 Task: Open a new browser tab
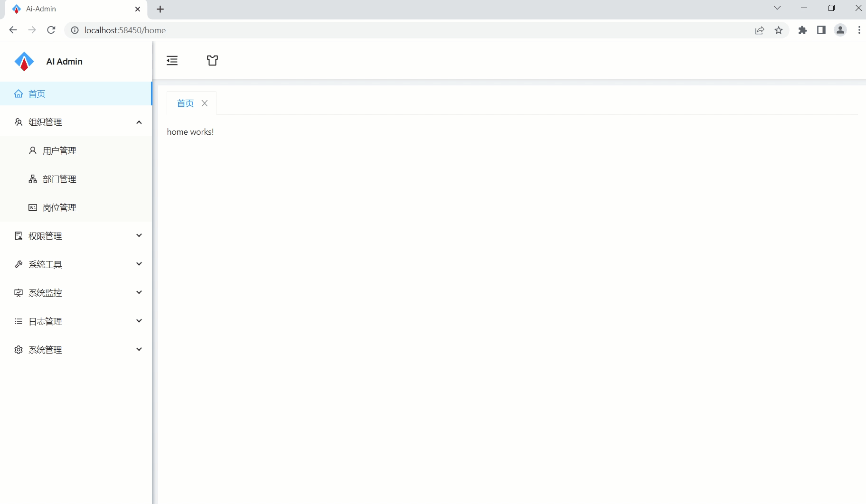click(160, 9)
